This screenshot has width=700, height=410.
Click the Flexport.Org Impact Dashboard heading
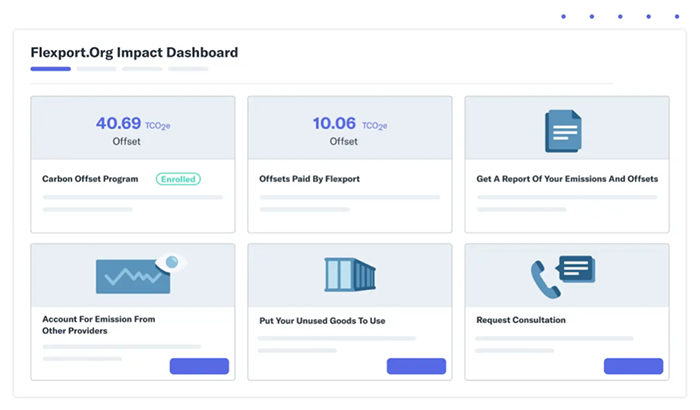click(134, 53)
